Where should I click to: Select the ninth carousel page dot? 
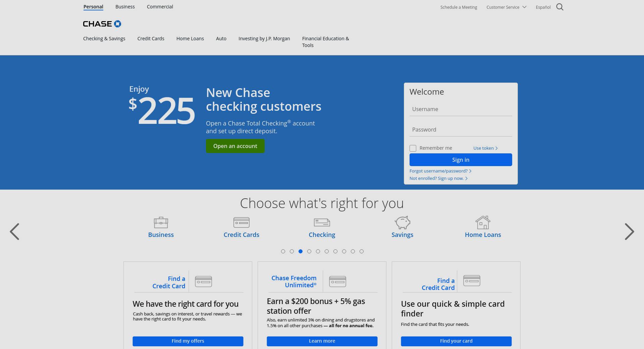click(353, 251)
